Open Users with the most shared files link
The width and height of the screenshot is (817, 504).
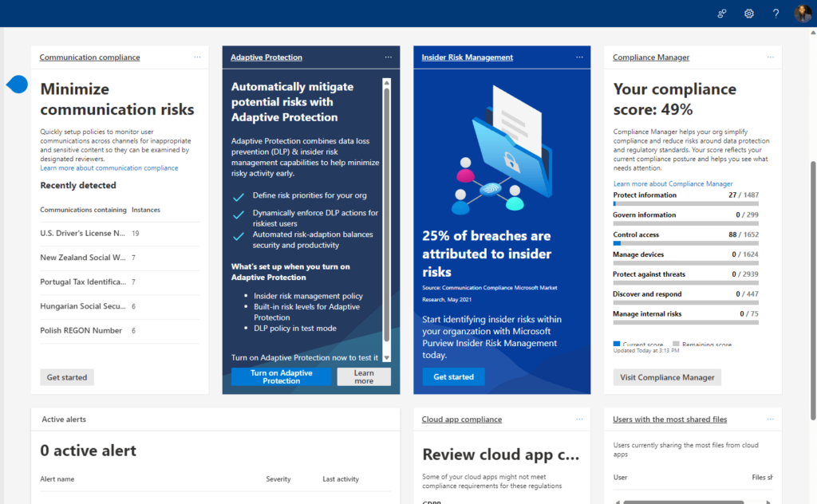(669, 419)
